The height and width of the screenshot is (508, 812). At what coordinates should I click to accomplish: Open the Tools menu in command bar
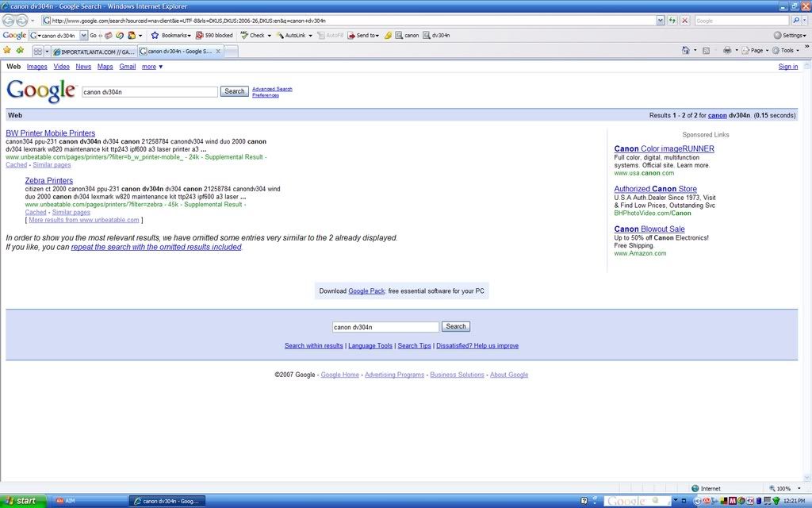[x=785, y=50]
